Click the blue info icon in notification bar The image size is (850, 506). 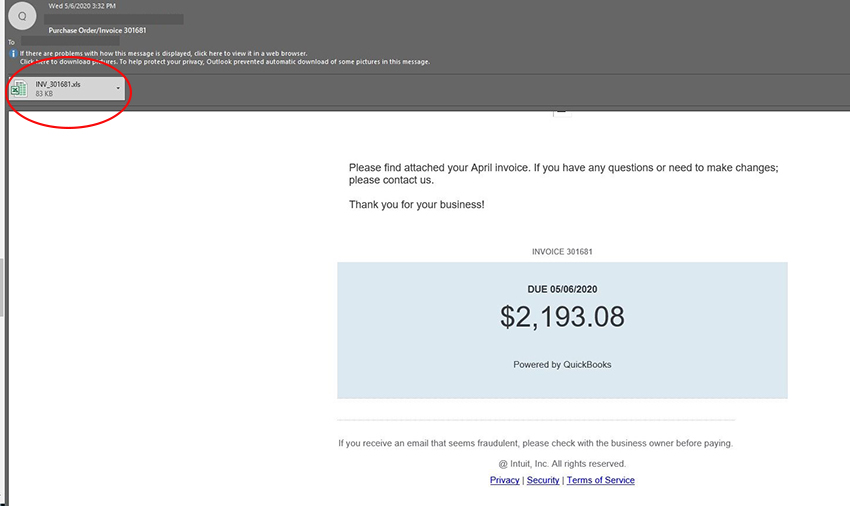pos(13,54)
